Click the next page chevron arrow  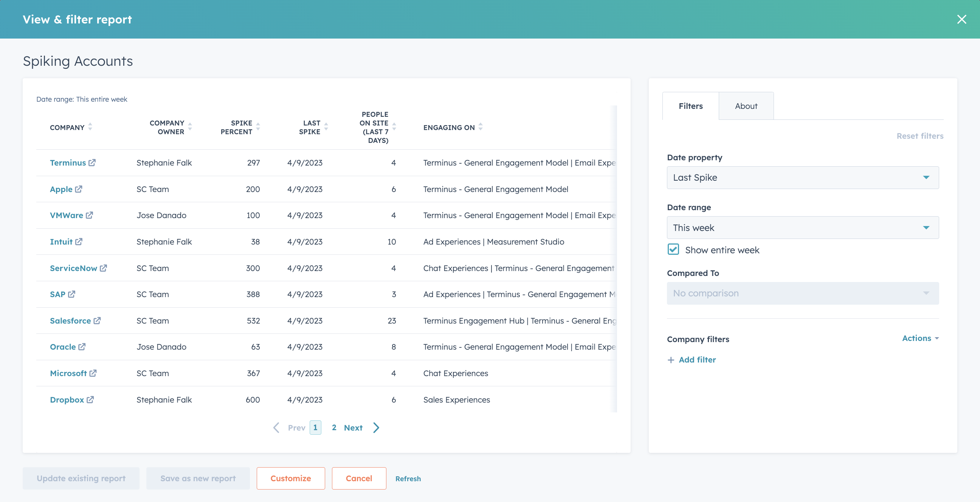[376, 428]
